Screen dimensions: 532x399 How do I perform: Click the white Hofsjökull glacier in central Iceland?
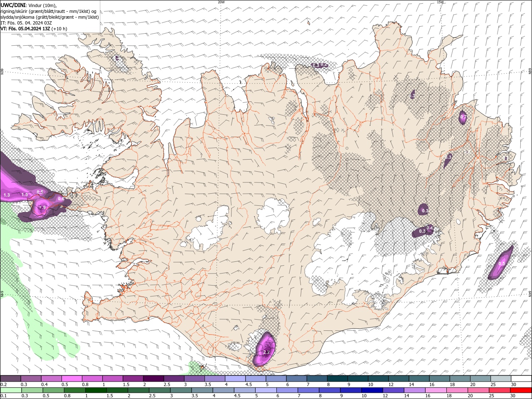tap(273, 215)
